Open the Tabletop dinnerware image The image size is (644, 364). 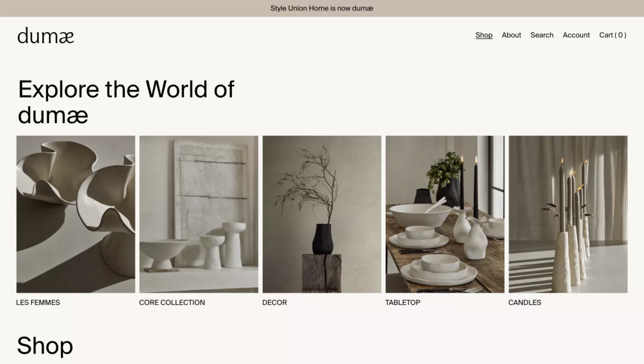pos(445,214)
